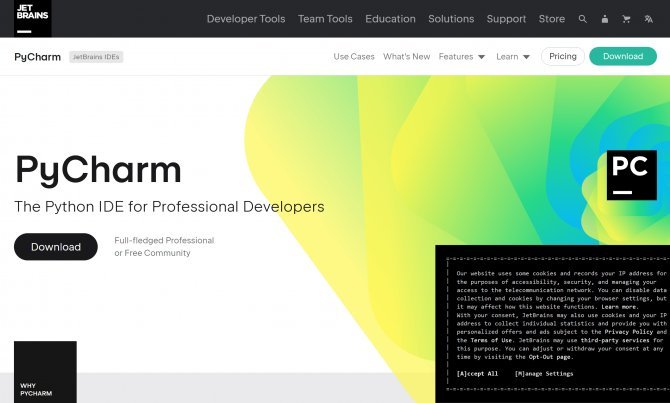670x403 pixels.
Task: Go to the Store
Action: click(x=552, y=19)
